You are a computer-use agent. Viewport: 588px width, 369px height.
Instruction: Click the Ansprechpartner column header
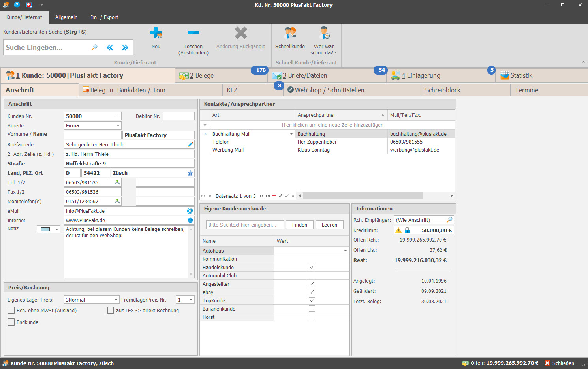[x=341, y=115]
